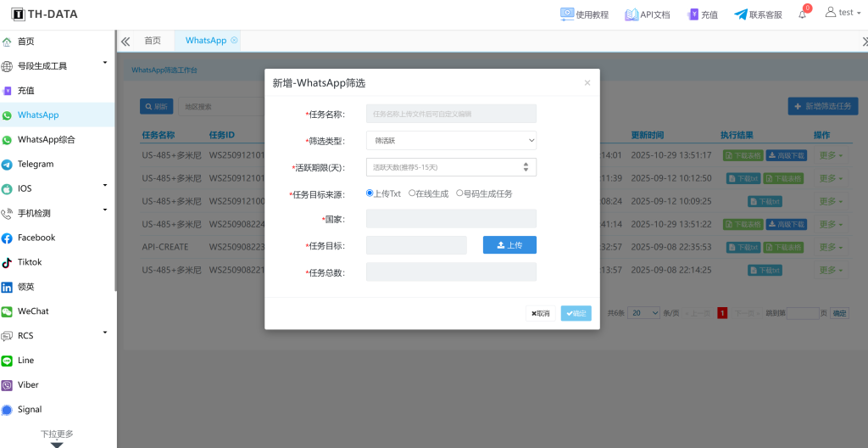Viewport: 868px width, 448px height.
Task: Open the WeChat menu item text
Action: pyautogui.click(x=33, y=311)
